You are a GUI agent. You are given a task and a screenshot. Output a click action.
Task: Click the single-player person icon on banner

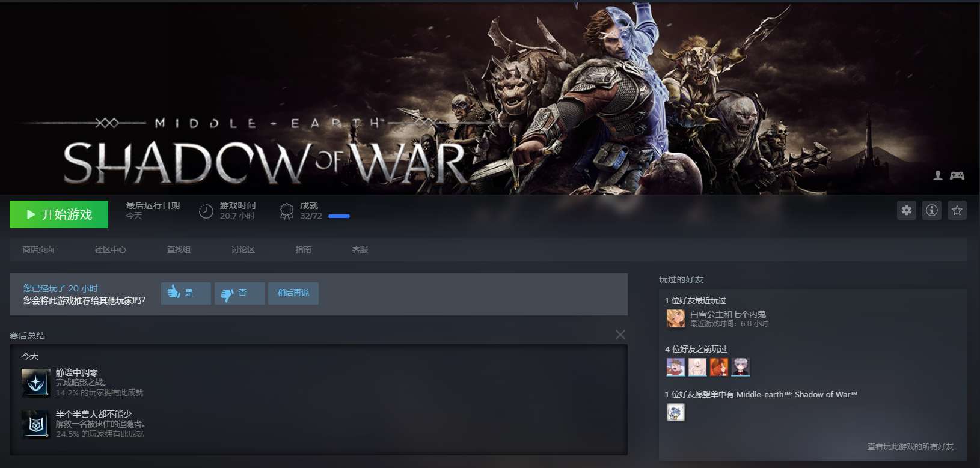point(938,175)
